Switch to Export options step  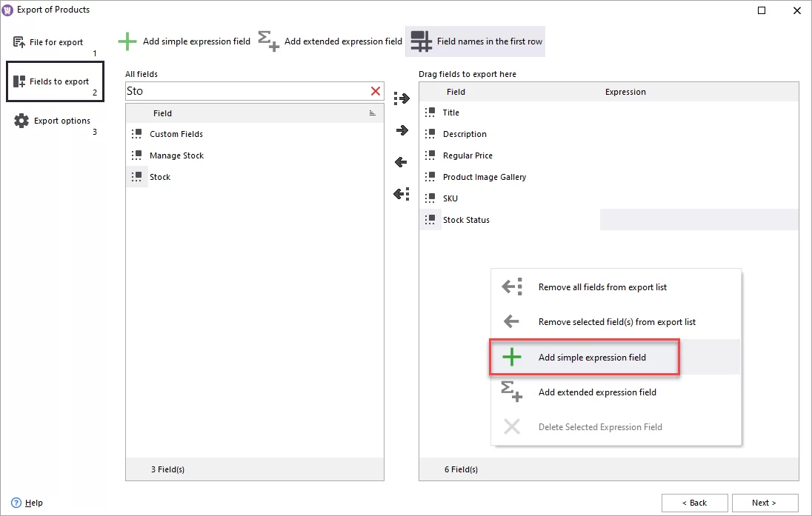point(56,120)
